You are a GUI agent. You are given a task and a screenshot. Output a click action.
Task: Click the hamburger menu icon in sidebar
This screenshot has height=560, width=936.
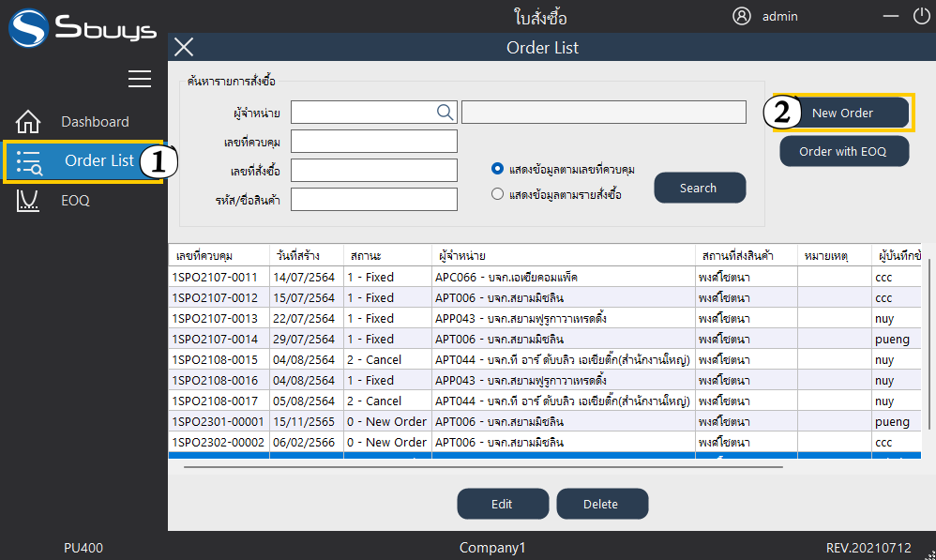(140, 79)
